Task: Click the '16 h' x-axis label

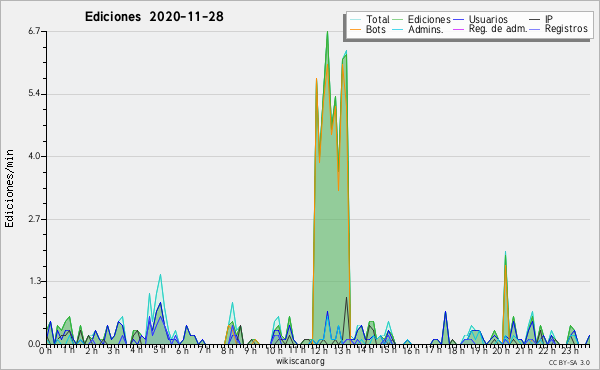Action: pyautogui.click(x=410, y=350)
